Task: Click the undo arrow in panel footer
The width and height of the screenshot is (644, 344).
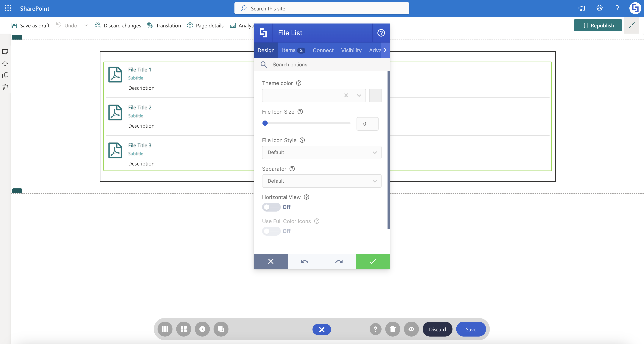Action: click(x=304, y=262)
